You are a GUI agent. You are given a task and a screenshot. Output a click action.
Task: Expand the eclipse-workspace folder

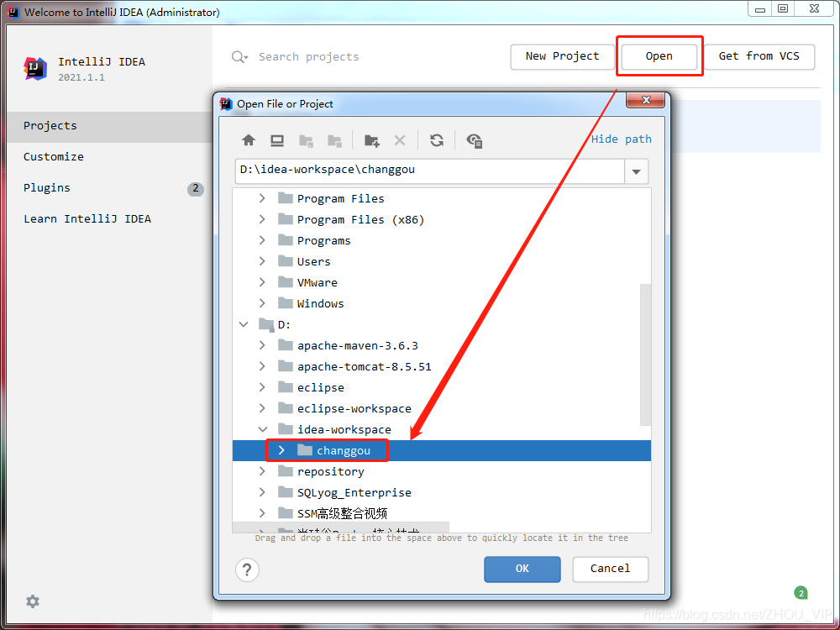point(262,408)
